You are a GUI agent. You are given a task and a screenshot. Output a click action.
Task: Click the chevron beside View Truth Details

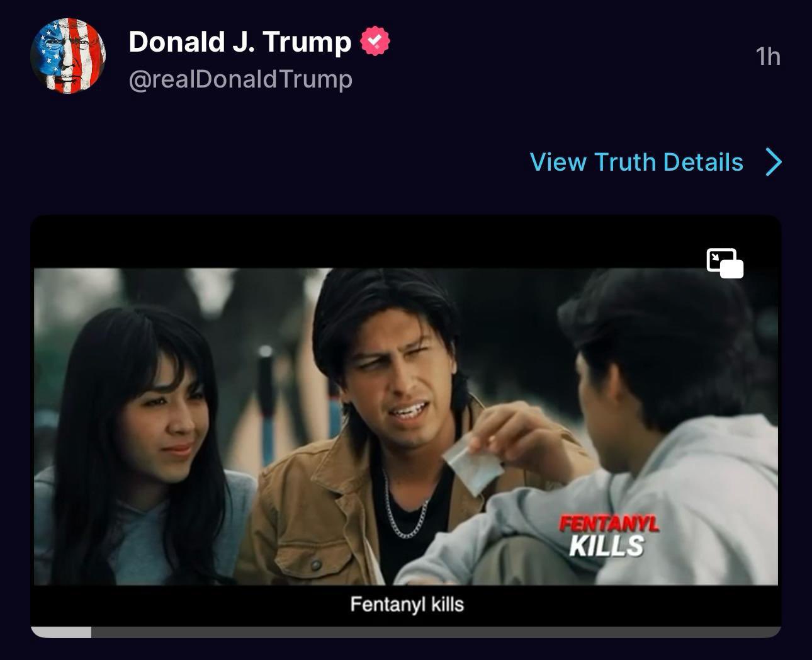[774, 162]
